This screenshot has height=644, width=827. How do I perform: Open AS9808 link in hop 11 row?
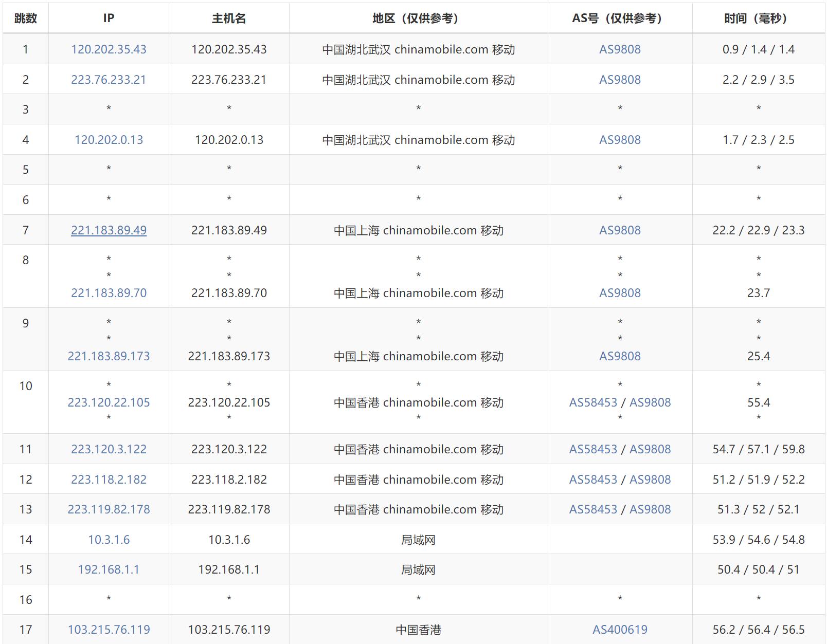[650, 449]
